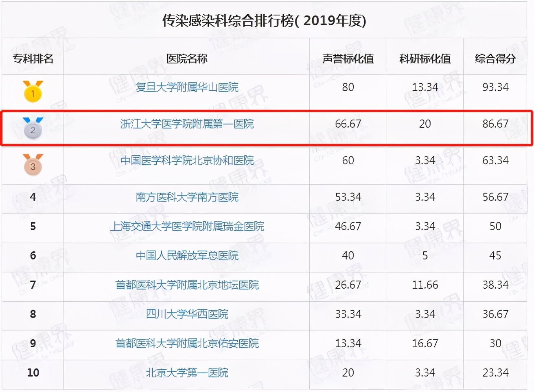The image size is (534, 392).
Task: Select 声誉标化值 13.34 for 佑安医院
Action: coord(348,343)
